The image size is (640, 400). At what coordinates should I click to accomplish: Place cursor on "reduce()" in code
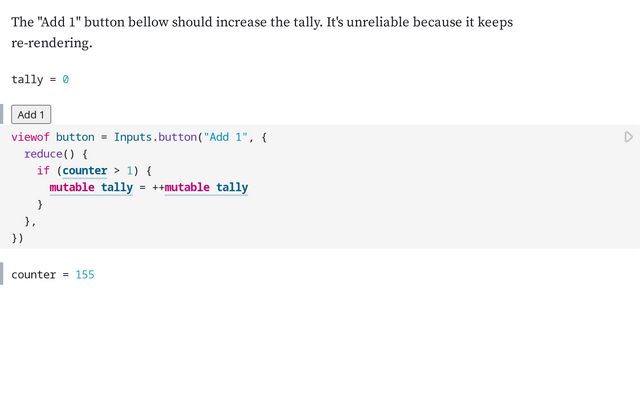tap(49, 154)
